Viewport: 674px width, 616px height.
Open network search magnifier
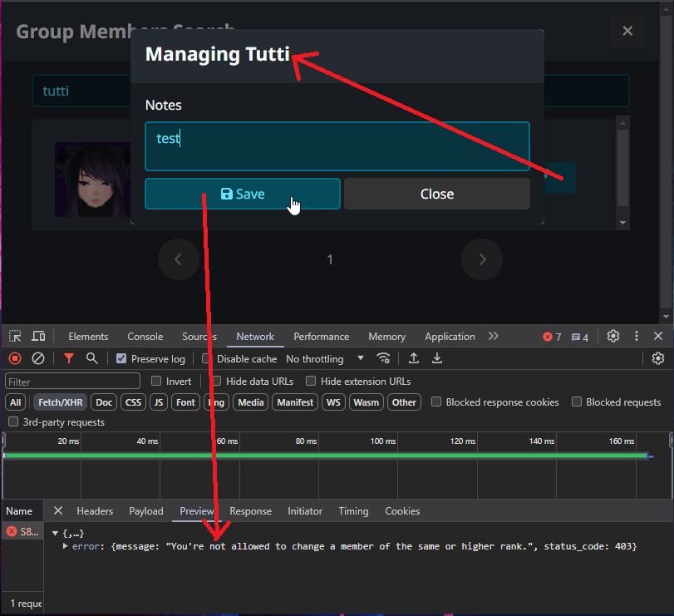pos(92,358)
